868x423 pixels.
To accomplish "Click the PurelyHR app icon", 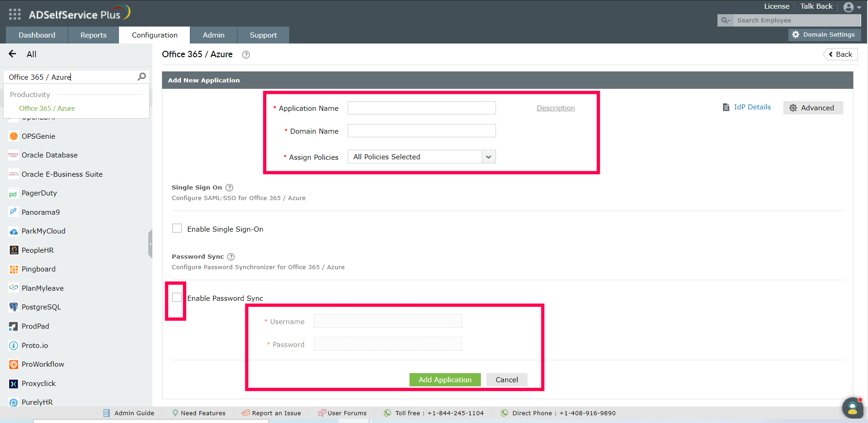I will [x=14, y=402].
